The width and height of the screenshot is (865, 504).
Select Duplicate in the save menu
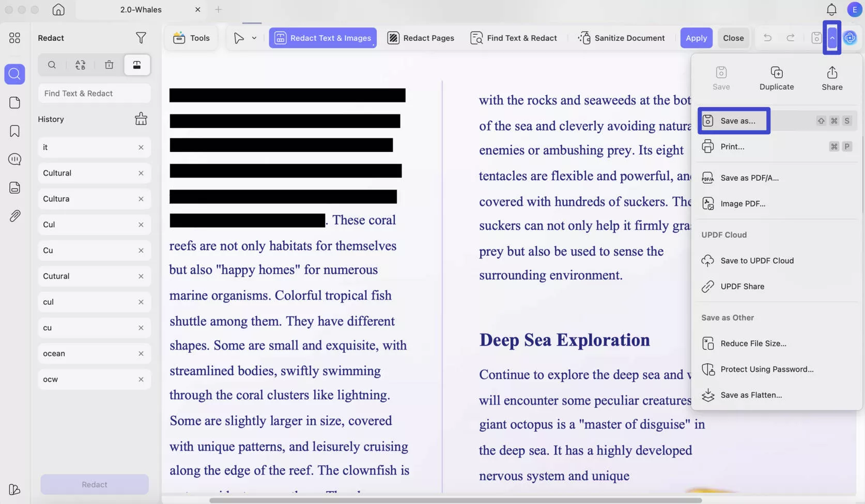[x=776, y=77]
